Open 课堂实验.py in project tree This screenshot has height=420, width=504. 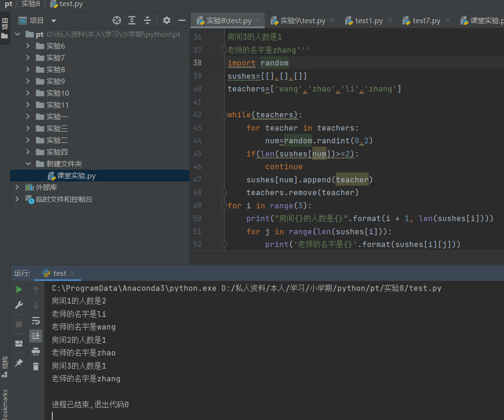coord(76,176)
